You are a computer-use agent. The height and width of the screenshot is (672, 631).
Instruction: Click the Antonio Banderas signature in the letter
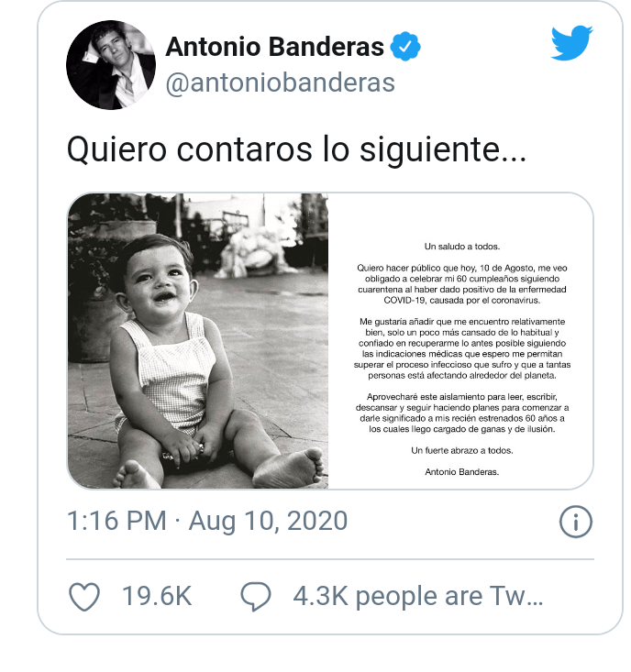pyautogui.click(x=462, y=472)
